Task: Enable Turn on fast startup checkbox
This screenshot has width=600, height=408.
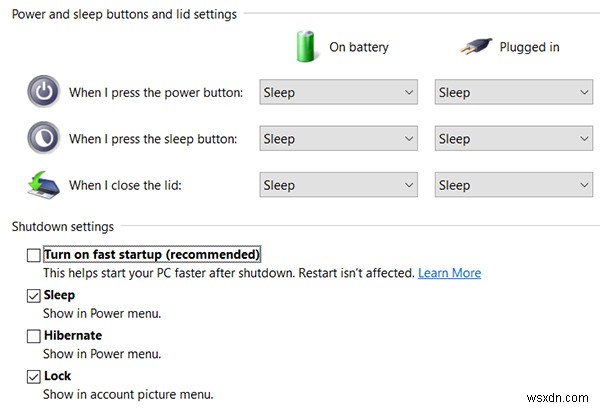Action: (34, 255)
